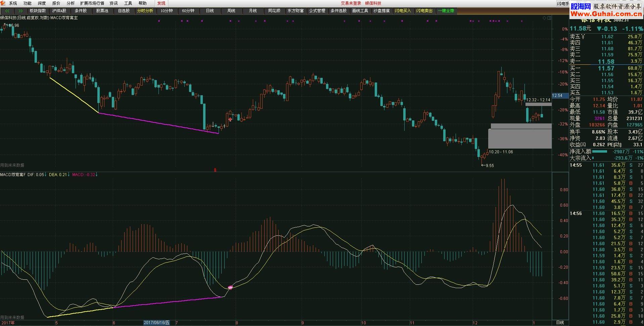Click the 换手 8.66% value
The image size is (644, 326).
(598, 132)
